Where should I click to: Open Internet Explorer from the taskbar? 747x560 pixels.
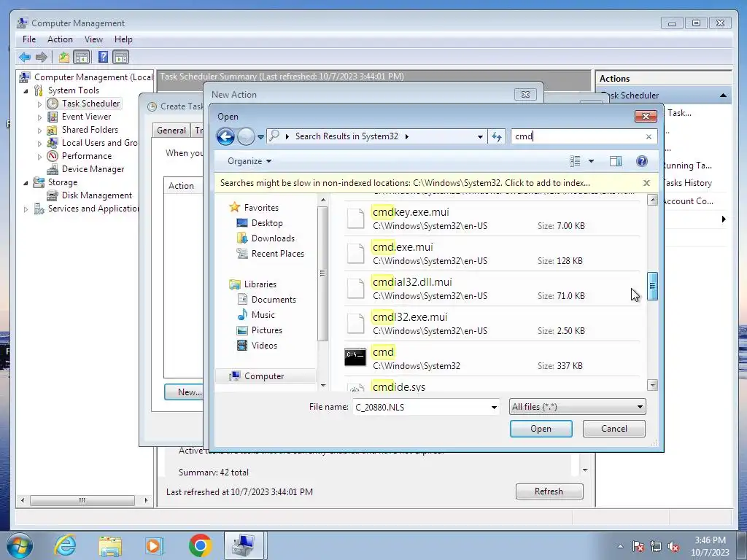[65, 545]
